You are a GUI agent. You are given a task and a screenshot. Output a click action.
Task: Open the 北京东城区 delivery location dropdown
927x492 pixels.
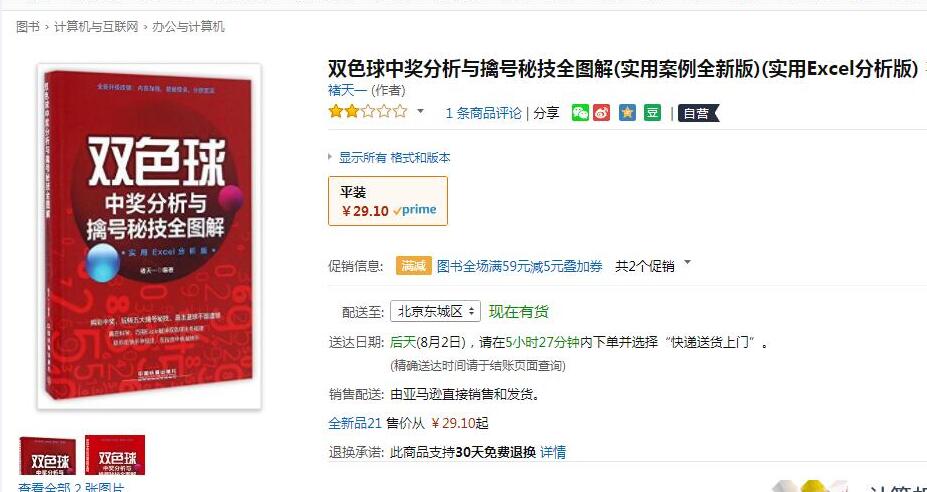435,311
